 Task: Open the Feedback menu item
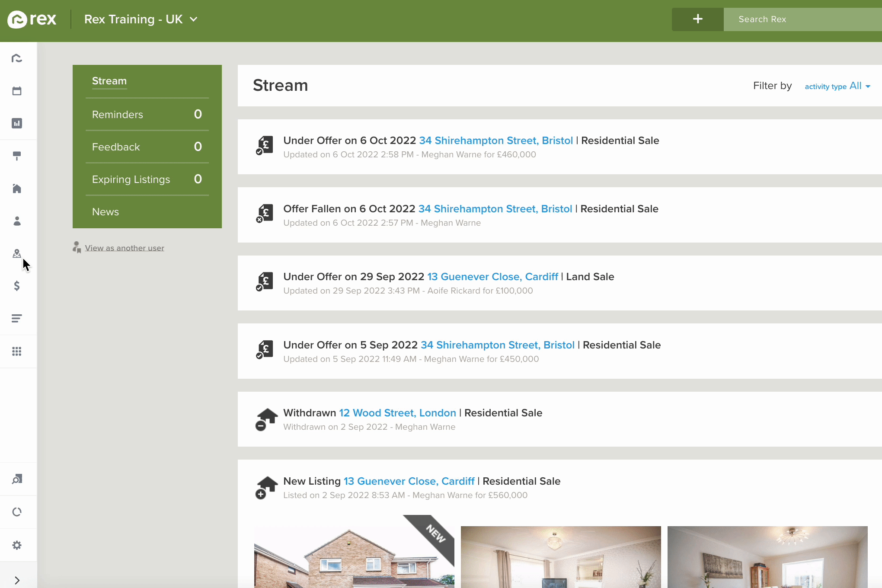(147, 147)
